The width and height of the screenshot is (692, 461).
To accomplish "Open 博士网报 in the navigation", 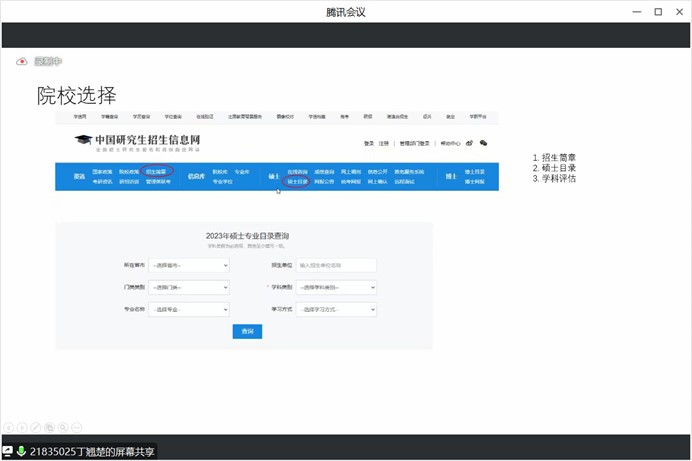I will pos(474,181).
